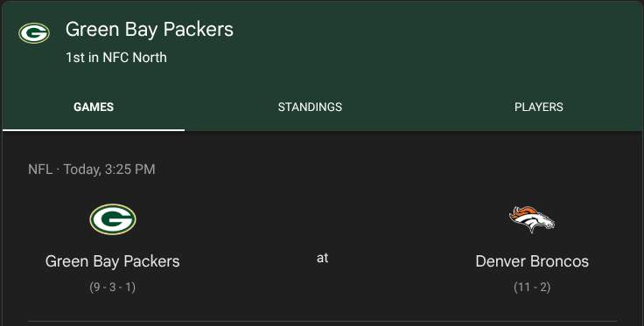Click the Broncos (11 - 2) record
Image resolution: width=644 pixels, height=326 pixels.
pos(532,287)
